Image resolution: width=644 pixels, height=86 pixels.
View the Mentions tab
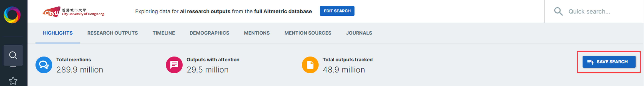256,33
